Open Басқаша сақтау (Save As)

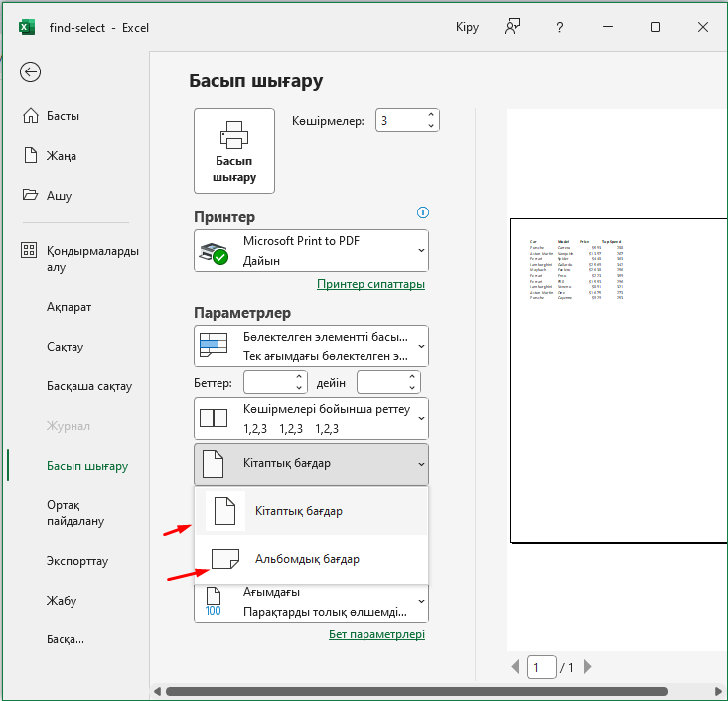[89, 386]
